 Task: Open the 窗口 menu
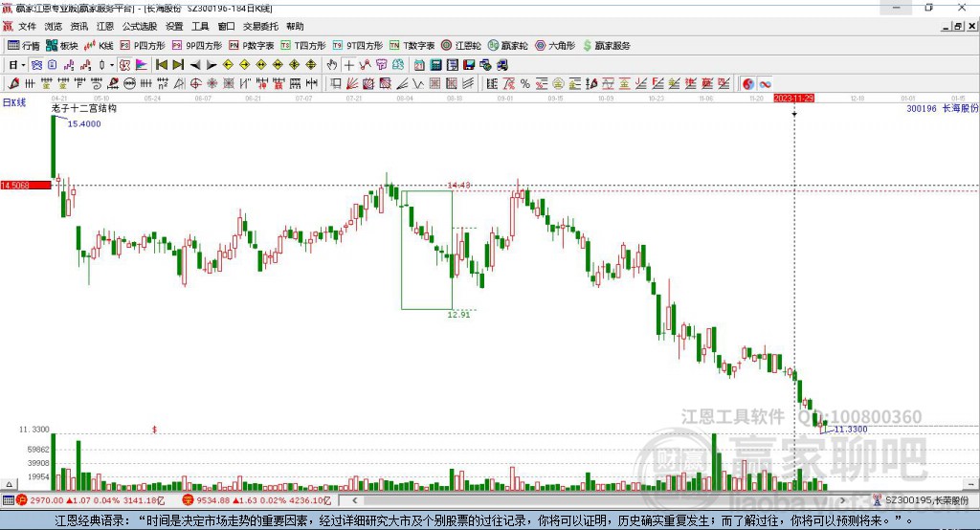click(x=226, y=26)
